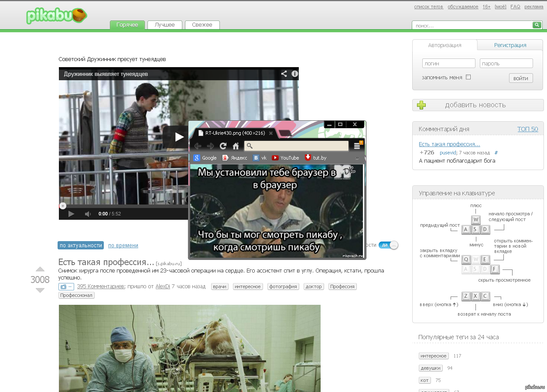Switch to the Свежее tab
Image resolution: width=547 pixels, height=392 pixels.
coord(202,25)
